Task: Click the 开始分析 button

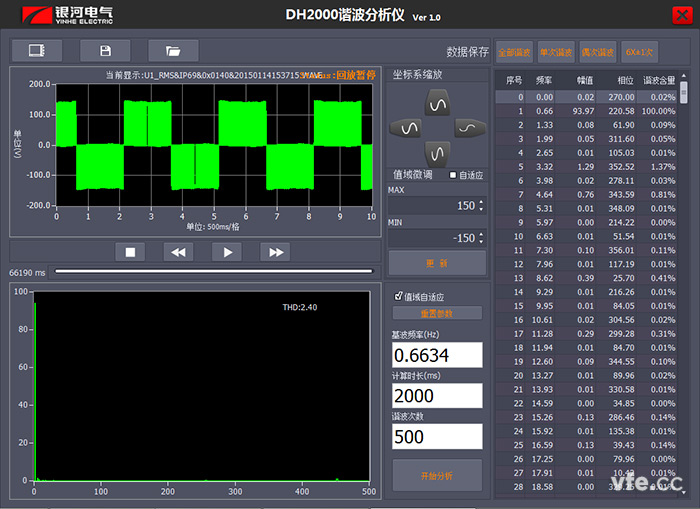Action: click(x=437, y=474)
